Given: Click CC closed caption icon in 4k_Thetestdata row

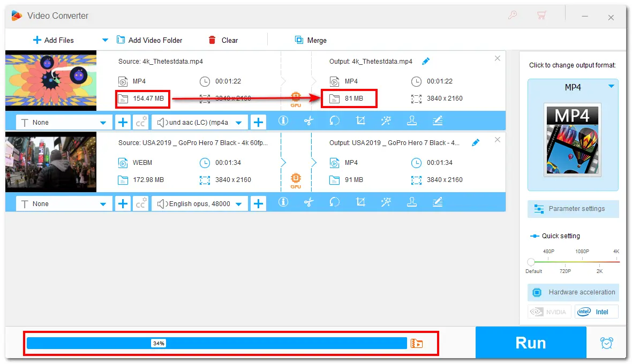Looking at the screenshot, I should 141,123.
